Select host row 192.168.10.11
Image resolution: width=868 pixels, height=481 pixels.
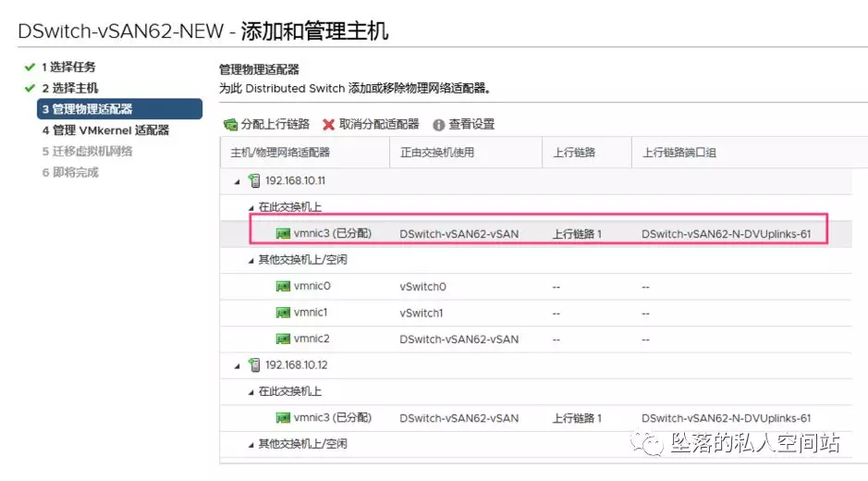pos(536,180)
